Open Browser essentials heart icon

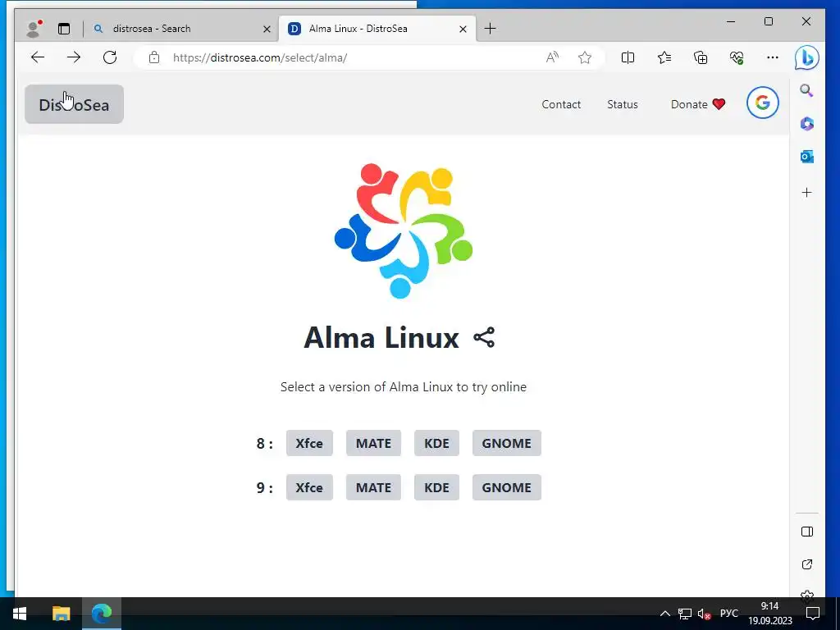point(737,57)
